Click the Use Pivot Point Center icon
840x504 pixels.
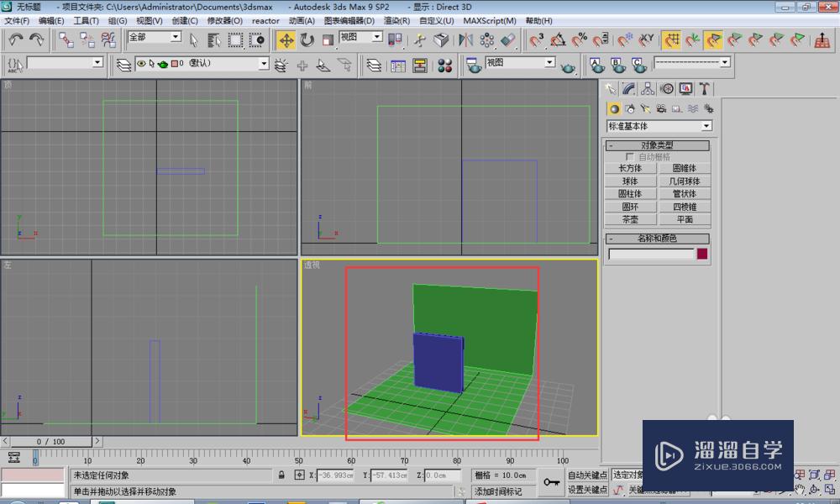[396, 40]
